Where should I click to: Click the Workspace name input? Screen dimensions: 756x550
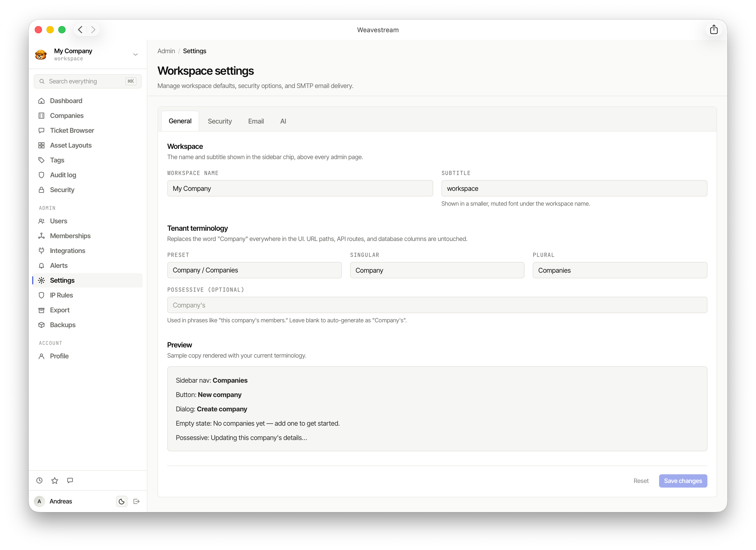pos(300,188)
